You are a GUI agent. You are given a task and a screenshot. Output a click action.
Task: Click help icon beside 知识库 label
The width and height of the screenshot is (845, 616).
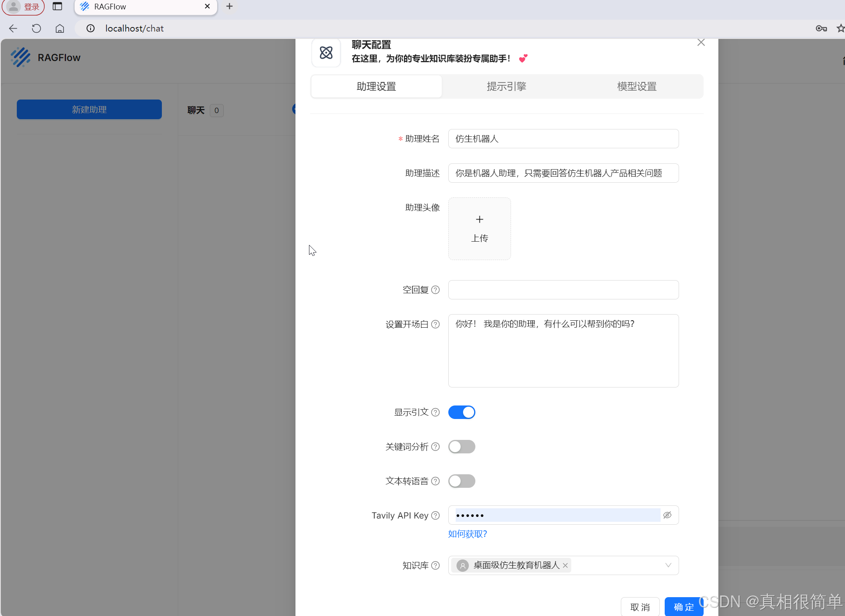(x=436, y=566)
